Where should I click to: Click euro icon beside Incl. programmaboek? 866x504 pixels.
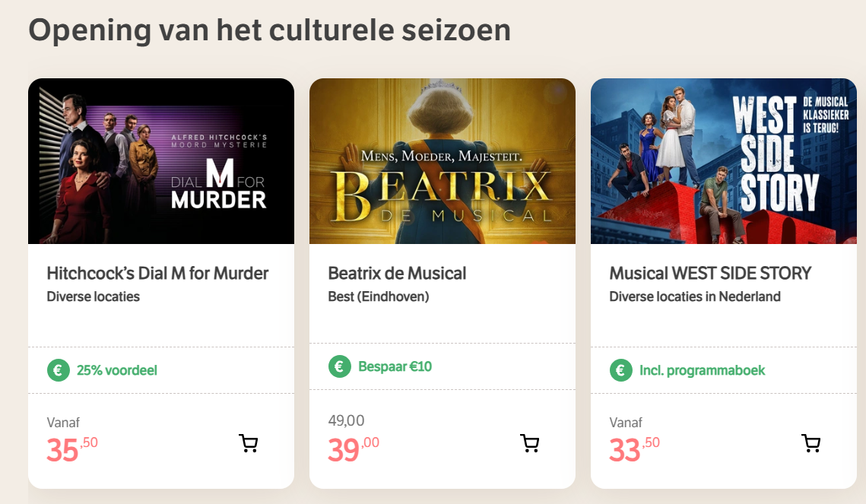click(x=621, y=371)
